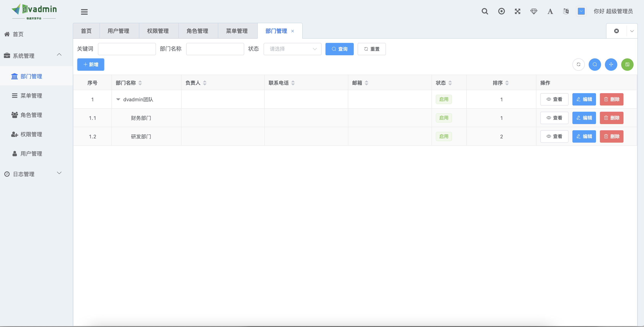Toggle the sidebar hamburger menu icon

[x=84, y=12]
